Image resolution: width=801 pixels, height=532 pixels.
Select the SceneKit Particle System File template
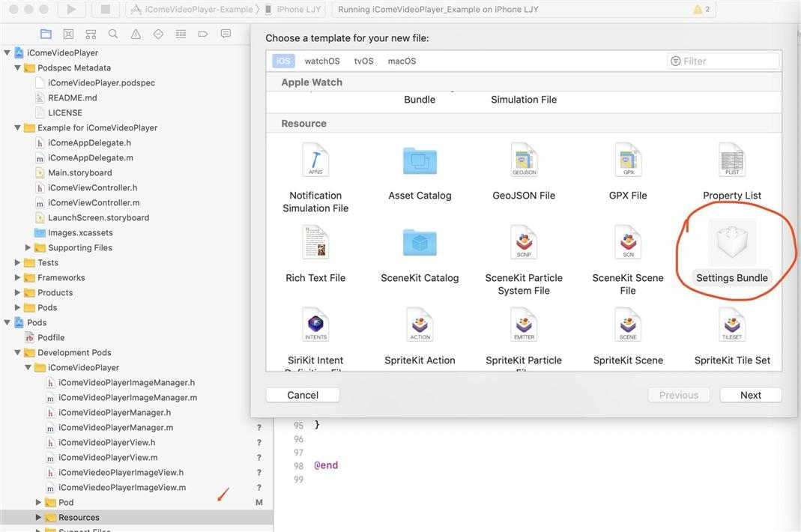[524, 261]
